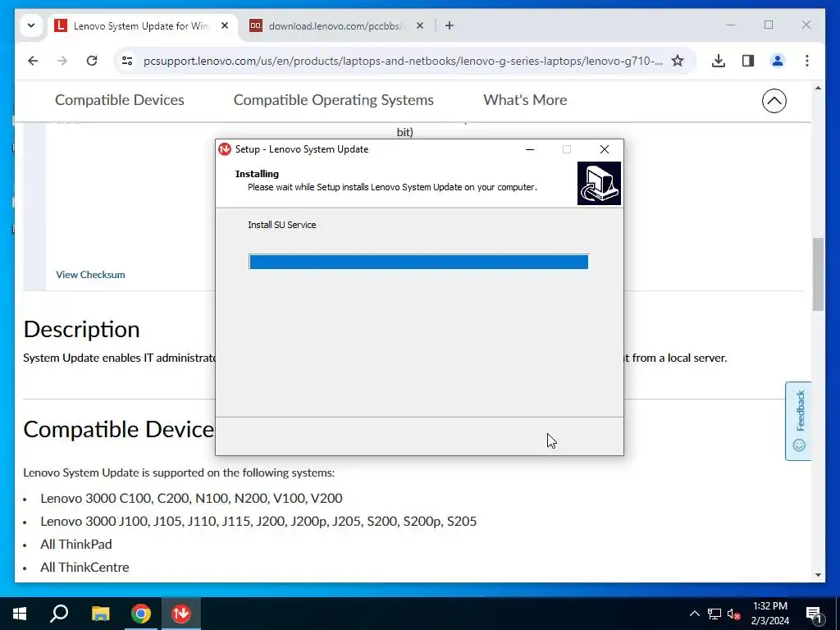Image resolution: width=840 pixels, height=630 pixels.
Task: Open the muted volume tray icon
Action: (x=733, y=614)
